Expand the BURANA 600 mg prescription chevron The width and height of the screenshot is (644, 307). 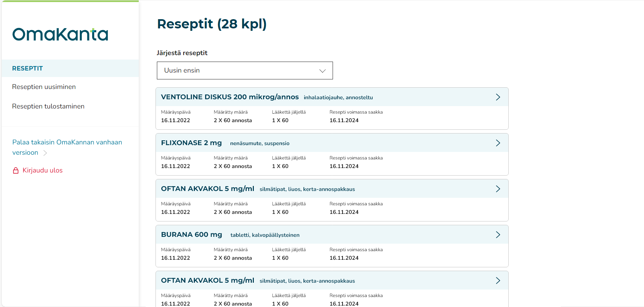tap(498, 235)
